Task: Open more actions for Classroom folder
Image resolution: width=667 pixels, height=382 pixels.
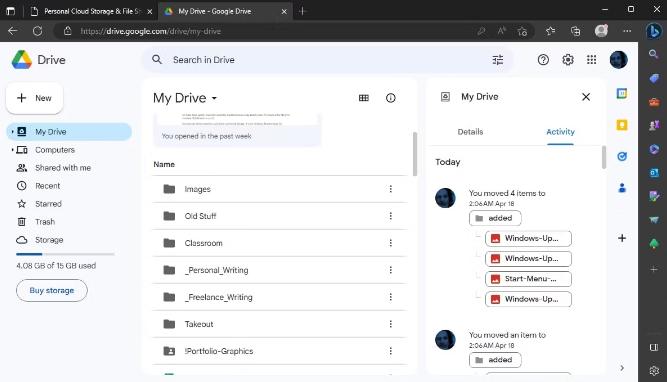Action: click(x=391, y=243)
